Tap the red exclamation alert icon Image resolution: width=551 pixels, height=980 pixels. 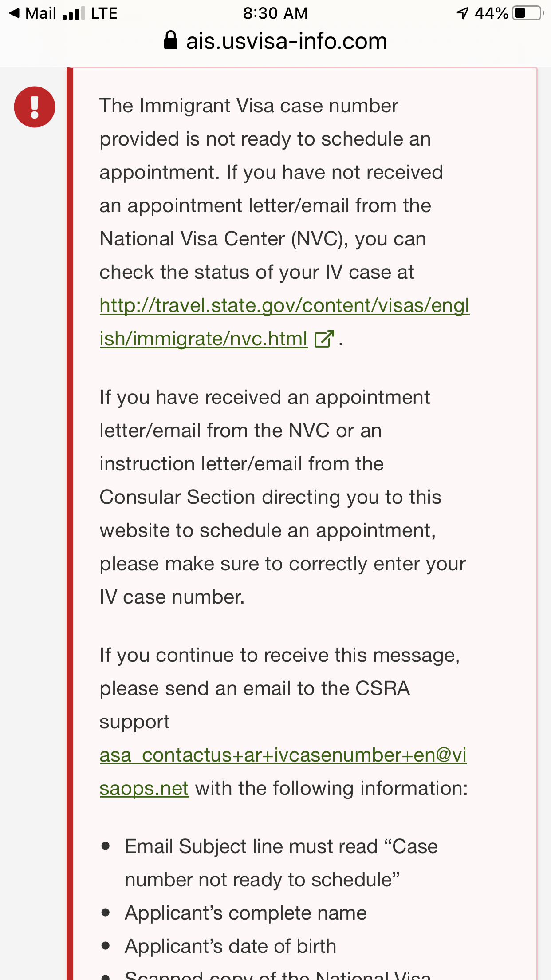(35, 107)
